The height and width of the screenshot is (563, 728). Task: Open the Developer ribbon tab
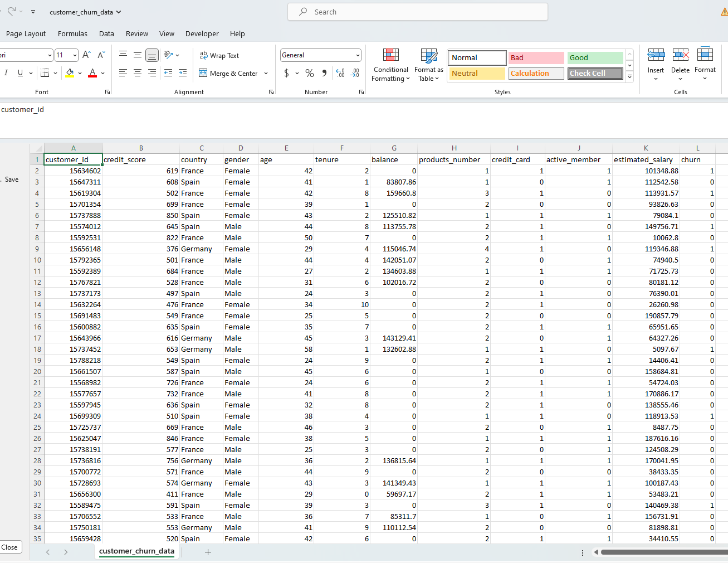[x=202, y=33]
